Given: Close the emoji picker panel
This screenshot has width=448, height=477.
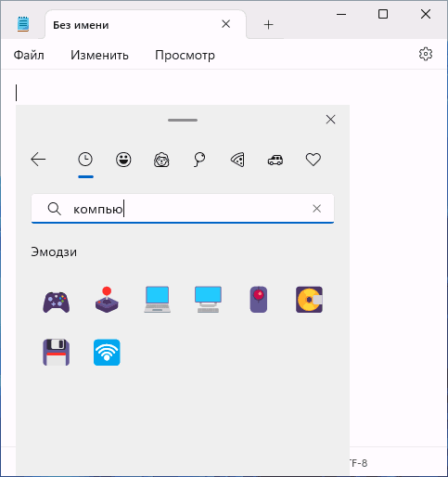Looking at the screenshot, I should (330, 120).
